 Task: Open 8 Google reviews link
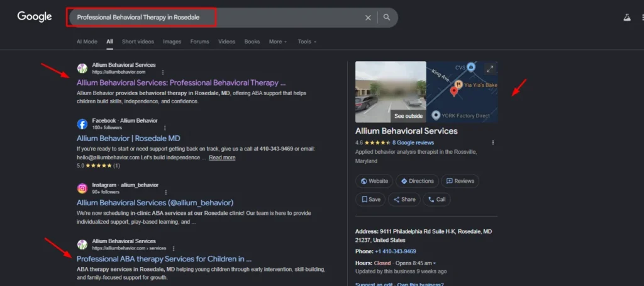[413, 143]
